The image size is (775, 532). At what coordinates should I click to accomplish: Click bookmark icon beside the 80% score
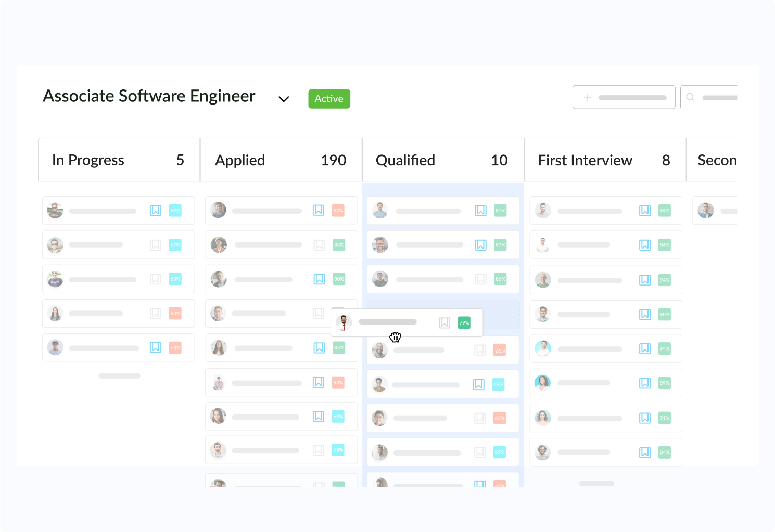point(319,279)
